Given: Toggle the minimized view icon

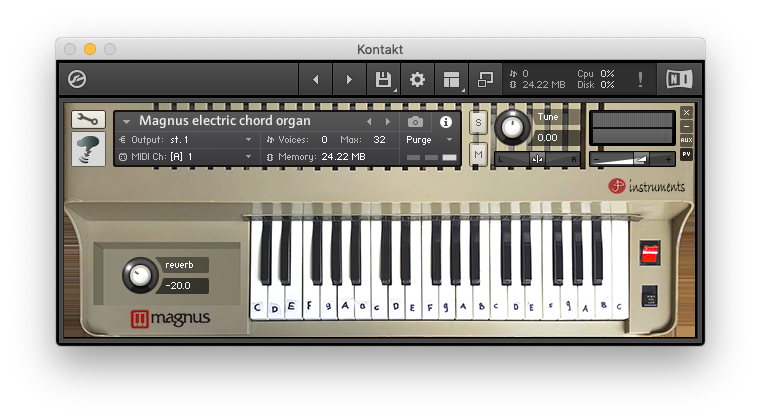Looking at the screenshot, I should (485, 79).
